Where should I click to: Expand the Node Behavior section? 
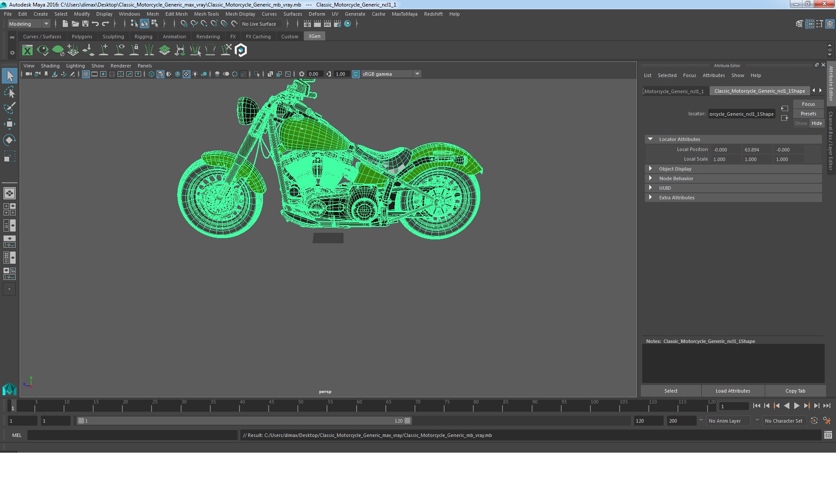point(650,178)
